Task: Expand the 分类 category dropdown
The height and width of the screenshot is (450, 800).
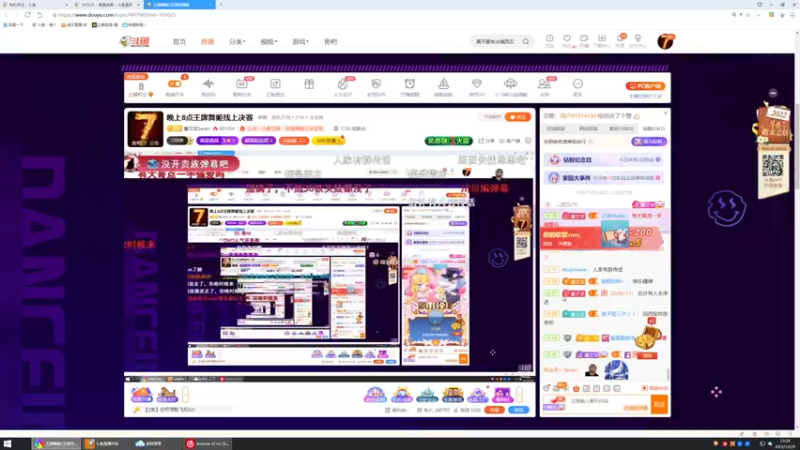Action: (x=237, y=42)
